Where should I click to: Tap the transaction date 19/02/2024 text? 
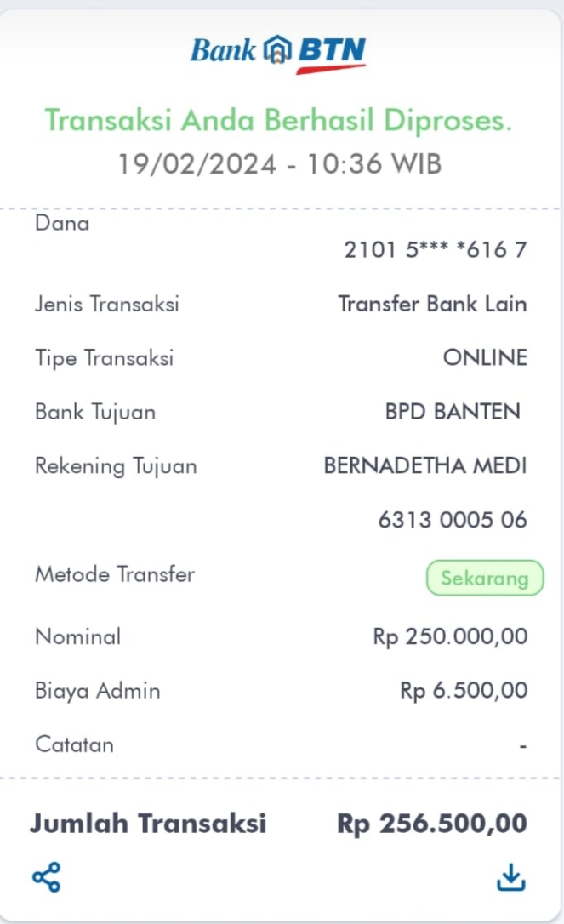click(x=197, y=163)
